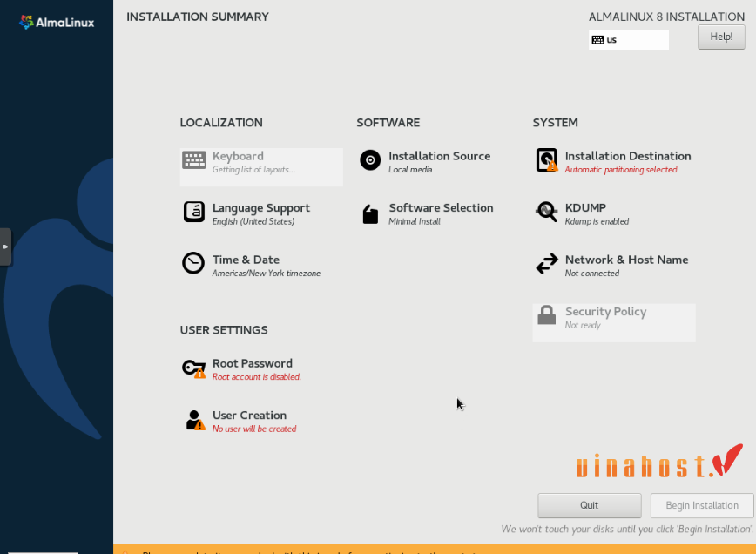Open Installation Source settings
The image size is (756, 554).
(439, 156)
